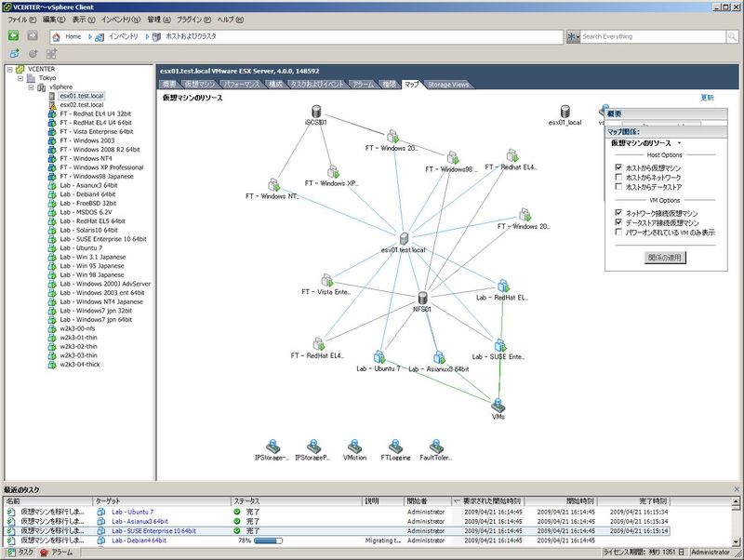Sort tasks by ステータス column header
Image resolution: width=744 pixels, height=560 pixels.
click(x=297, y=501)
